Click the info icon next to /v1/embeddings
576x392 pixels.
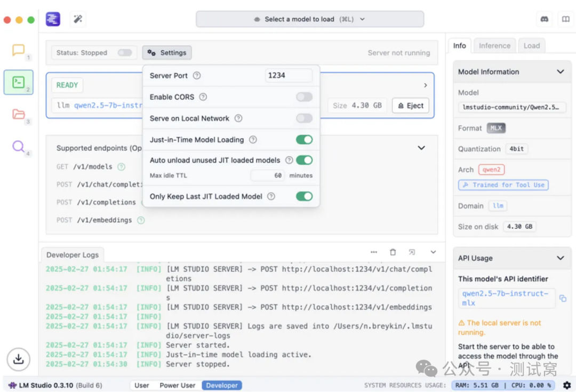point(141,220)
